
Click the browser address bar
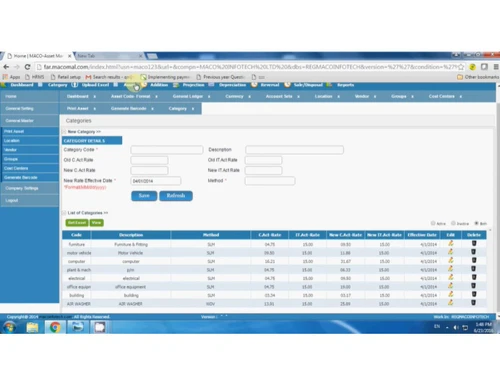pyautogui.click(x=250, y=67)
